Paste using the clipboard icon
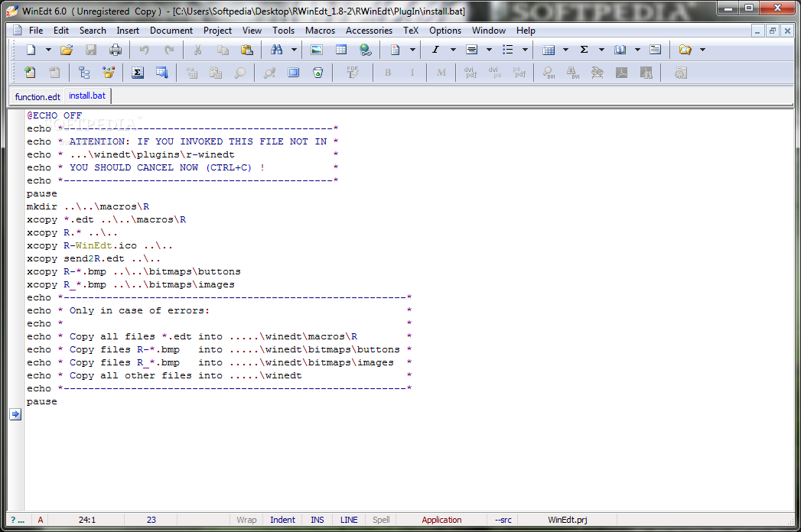801x532 pixels. point(247,50)
